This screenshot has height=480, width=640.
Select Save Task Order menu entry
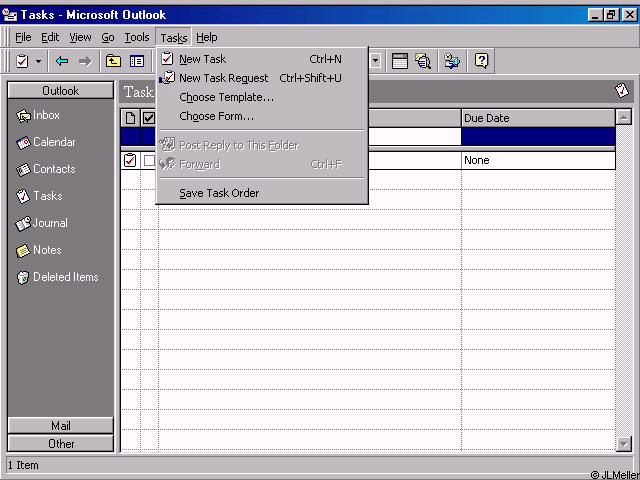262,193
